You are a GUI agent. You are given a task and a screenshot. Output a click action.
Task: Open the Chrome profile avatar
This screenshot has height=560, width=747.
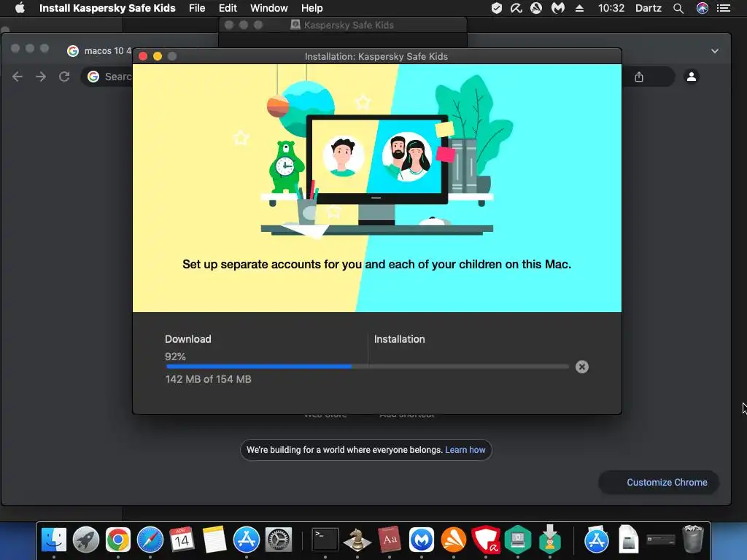pos(692,77)
